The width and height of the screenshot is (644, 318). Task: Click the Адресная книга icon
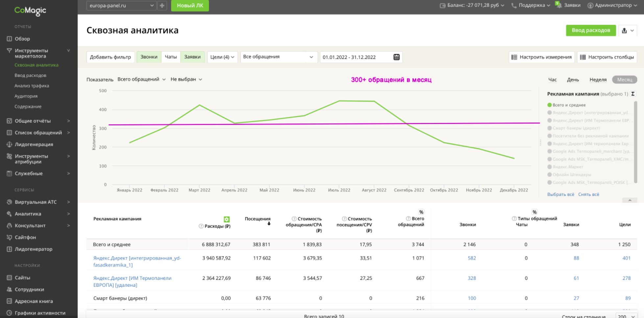point(9,301)
